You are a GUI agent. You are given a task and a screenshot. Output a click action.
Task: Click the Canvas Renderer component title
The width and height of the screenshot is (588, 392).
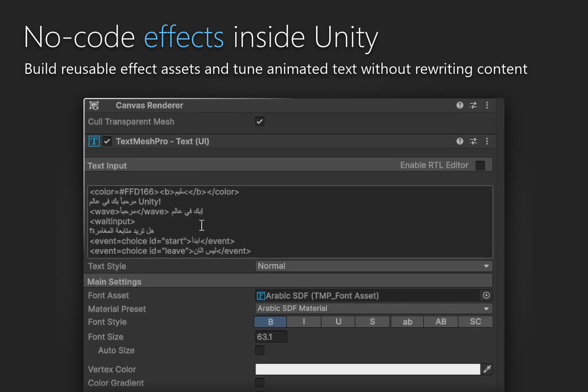149,105
